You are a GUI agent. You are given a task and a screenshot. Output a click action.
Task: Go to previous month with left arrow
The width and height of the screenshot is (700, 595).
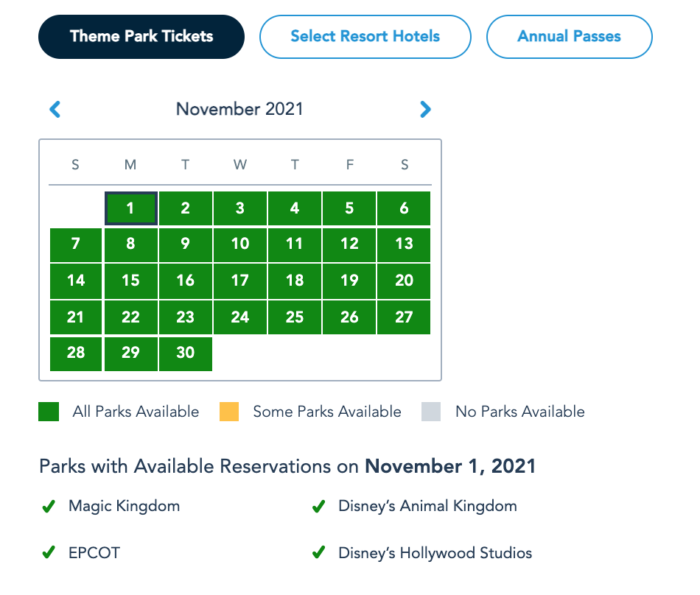tap(55, 110)
